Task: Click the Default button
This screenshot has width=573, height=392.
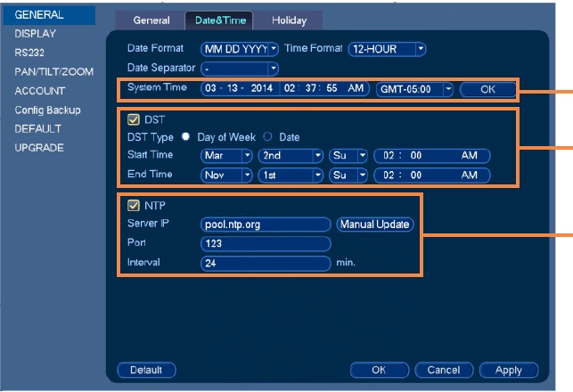Action: pos(146,369)
